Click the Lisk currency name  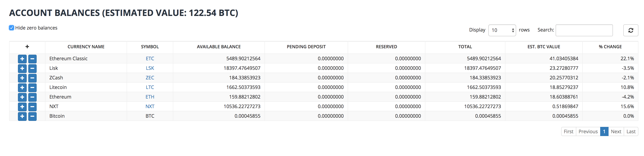[x=54, y=68]
